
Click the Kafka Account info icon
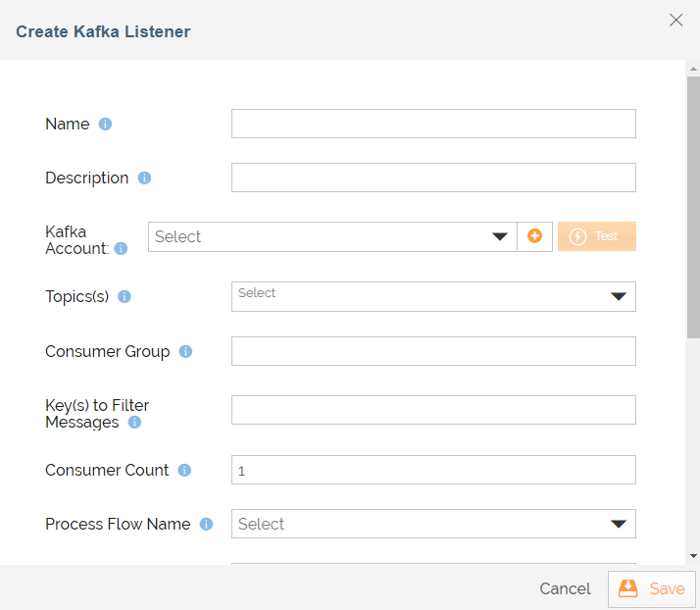(121, 249)
